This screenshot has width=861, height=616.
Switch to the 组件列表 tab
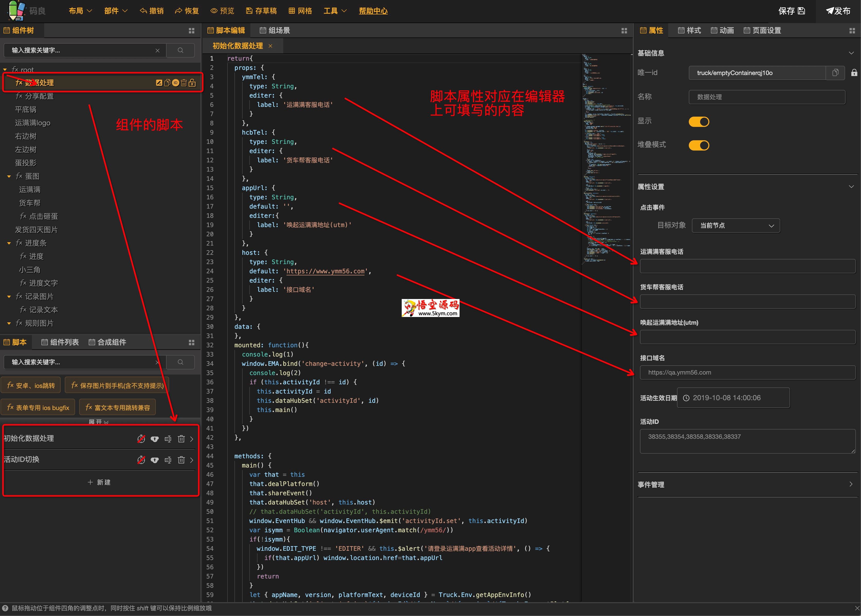60,342
